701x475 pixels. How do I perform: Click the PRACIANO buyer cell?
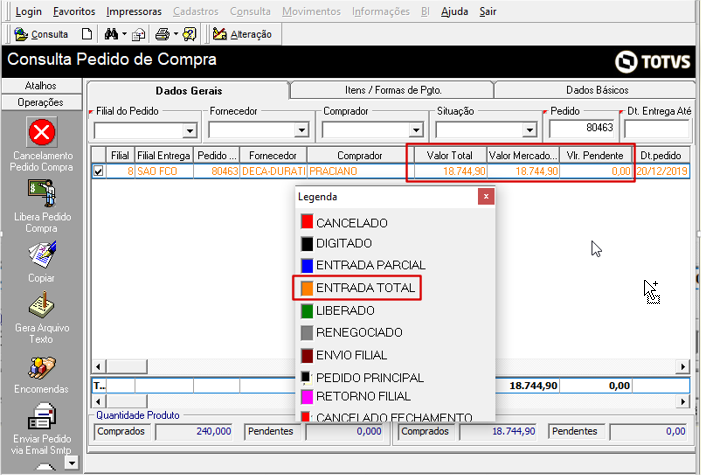point(359,171)
